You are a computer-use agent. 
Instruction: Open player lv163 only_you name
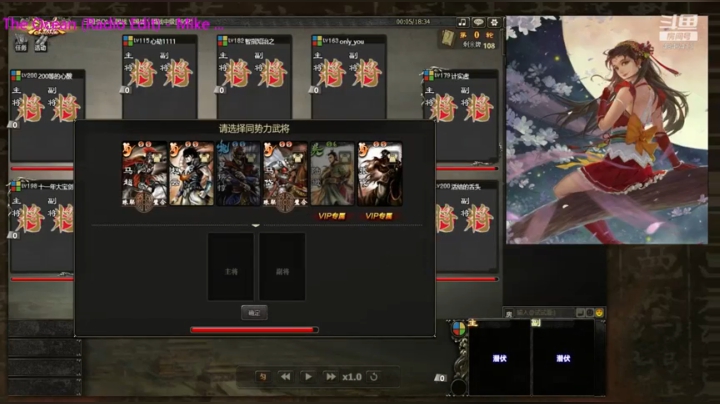click(352, 41)
